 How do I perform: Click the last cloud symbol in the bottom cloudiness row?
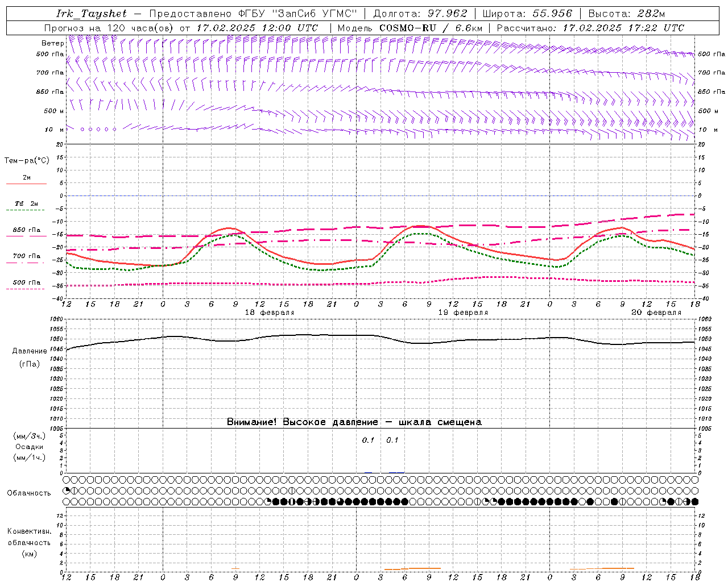694,502
